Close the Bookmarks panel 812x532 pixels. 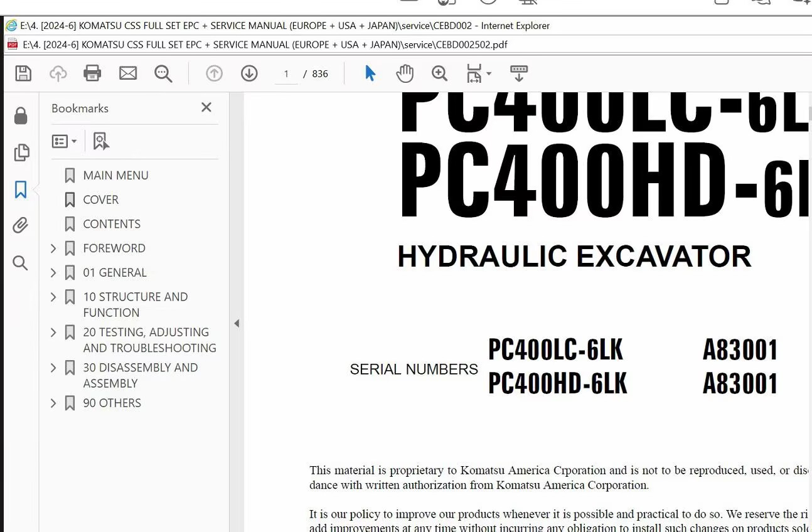[206, 107]
